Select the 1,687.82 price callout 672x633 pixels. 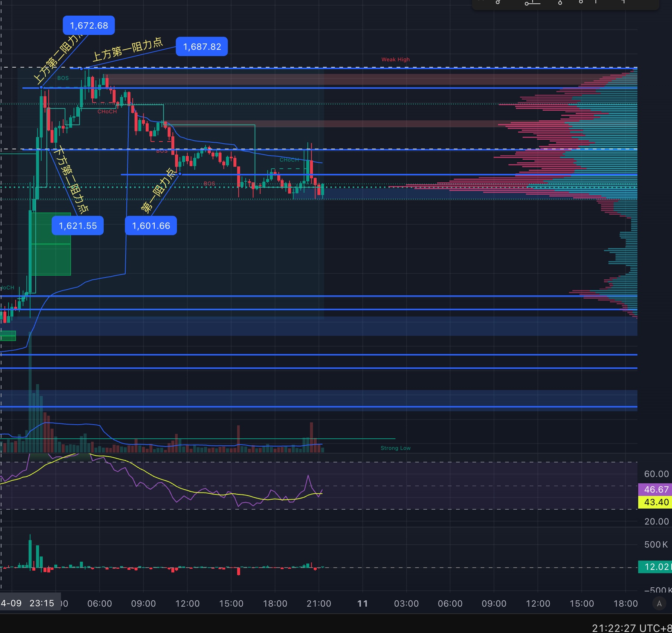point(202,47)
